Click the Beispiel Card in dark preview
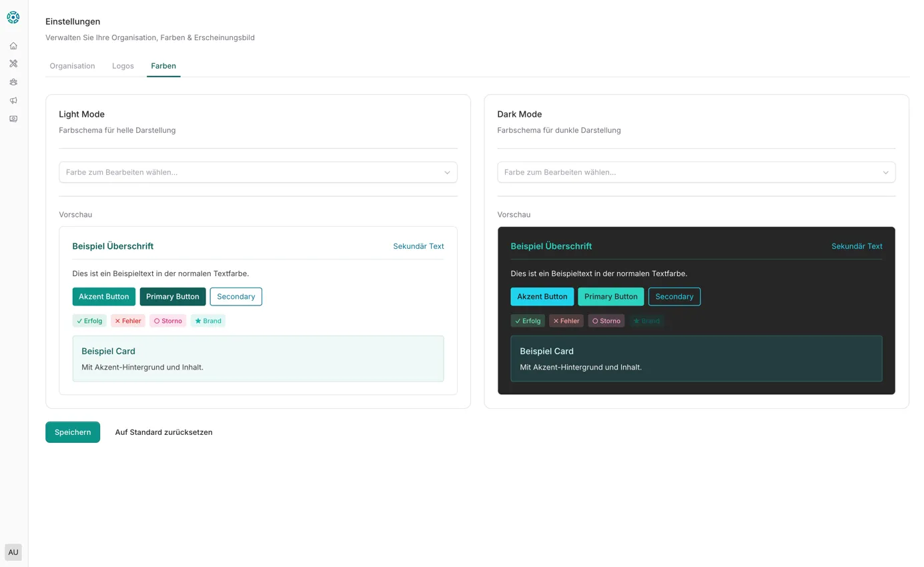 (696, 359)
